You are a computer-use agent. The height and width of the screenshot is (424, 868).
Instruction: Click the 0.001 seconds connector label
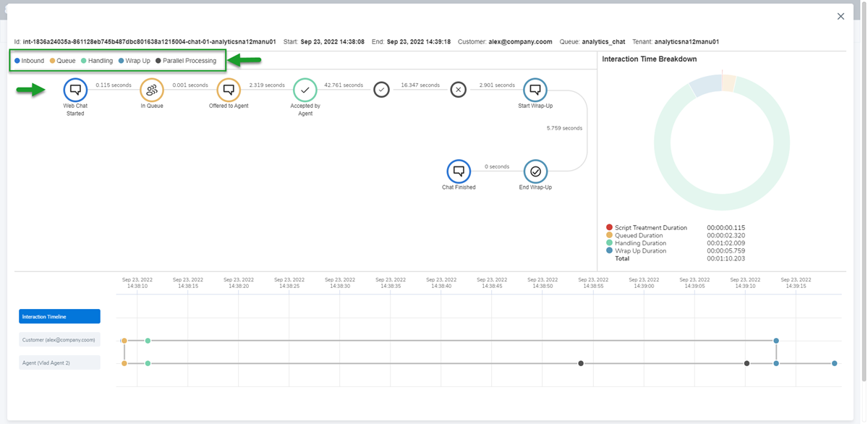(190, 85)
